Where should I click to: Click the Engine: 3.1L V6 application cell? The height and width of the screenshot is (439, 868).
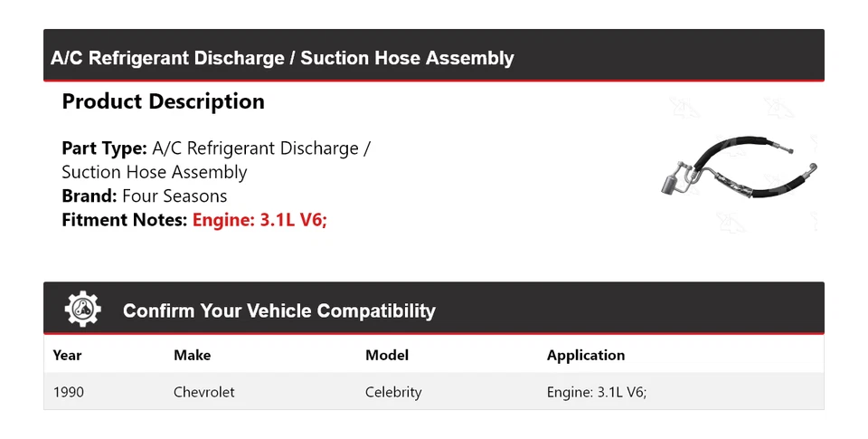(x=596, y=392)
